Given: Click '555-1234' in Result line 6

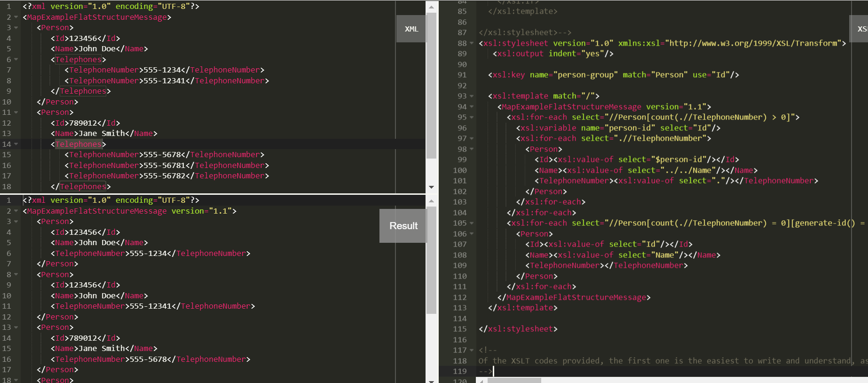Looking at the screenshot, I should pyautogui.click(x=148, y=254).
